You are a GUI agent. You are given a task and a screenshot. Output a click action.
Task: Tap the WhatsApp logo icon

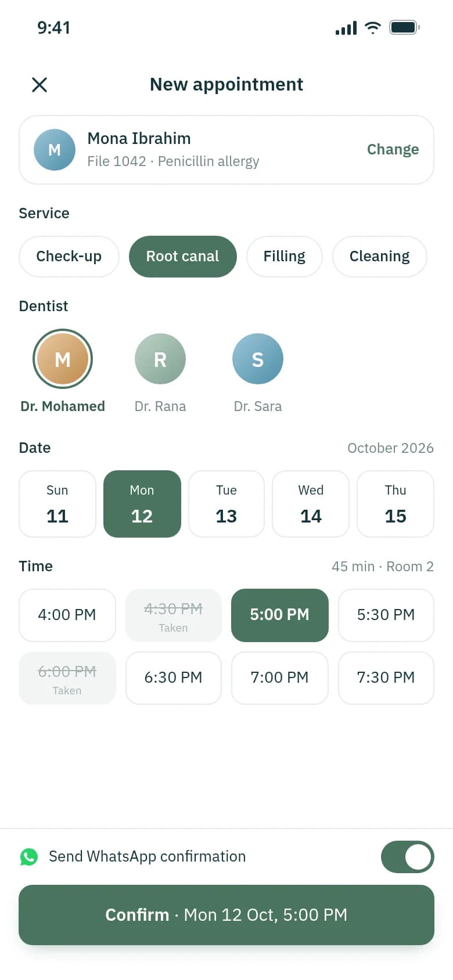click(29, 857)
